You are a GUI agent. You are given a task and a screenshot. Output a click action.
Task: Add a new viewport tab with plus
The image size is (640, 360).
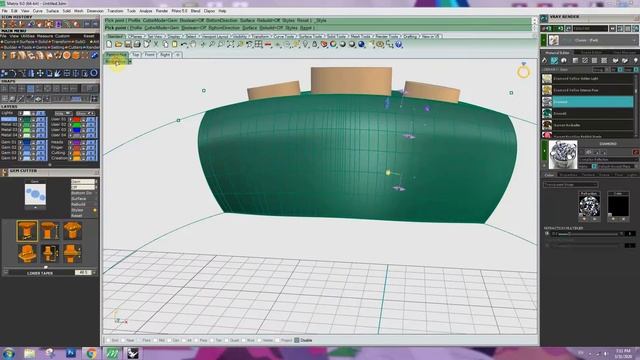pos(178,54)
